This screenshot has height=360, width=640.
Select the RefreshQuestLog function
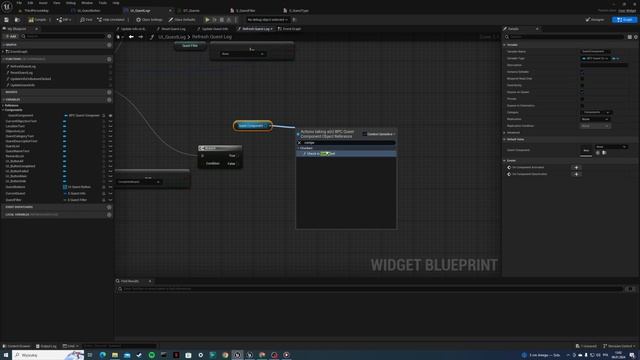[x=23, y=66]
